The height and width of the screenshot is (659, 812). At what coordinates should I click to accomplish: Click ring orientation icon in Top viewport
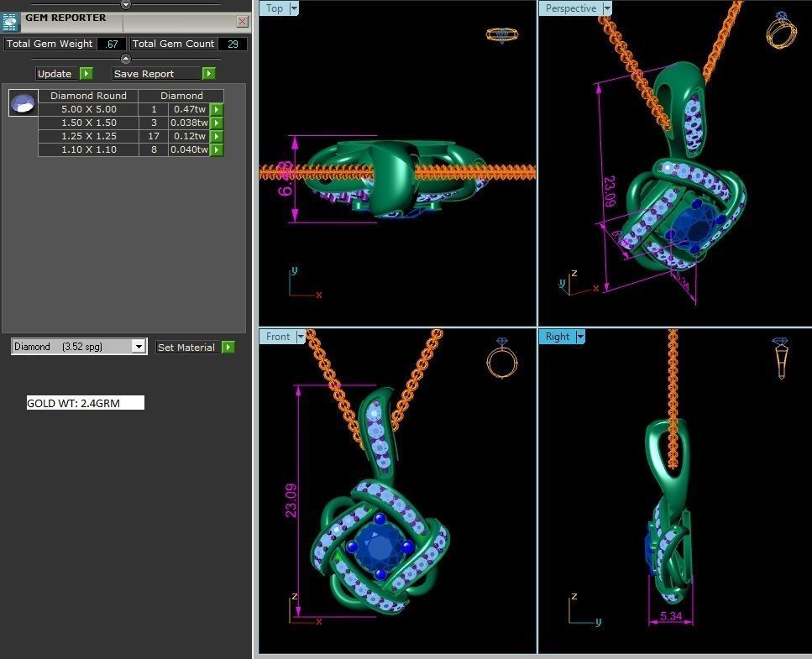[502, 35]
